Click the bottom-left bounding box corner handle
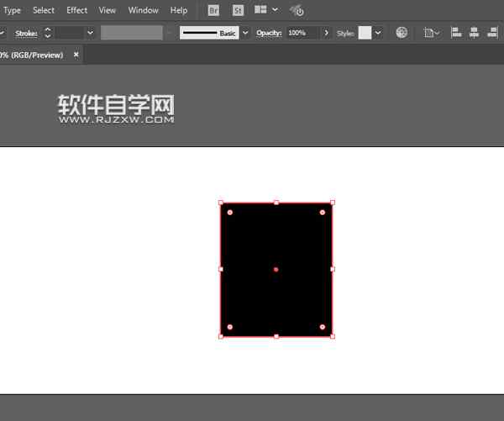The height and width of the screenshot is (421, 504). pyautogui.click(x=221, y=336)
